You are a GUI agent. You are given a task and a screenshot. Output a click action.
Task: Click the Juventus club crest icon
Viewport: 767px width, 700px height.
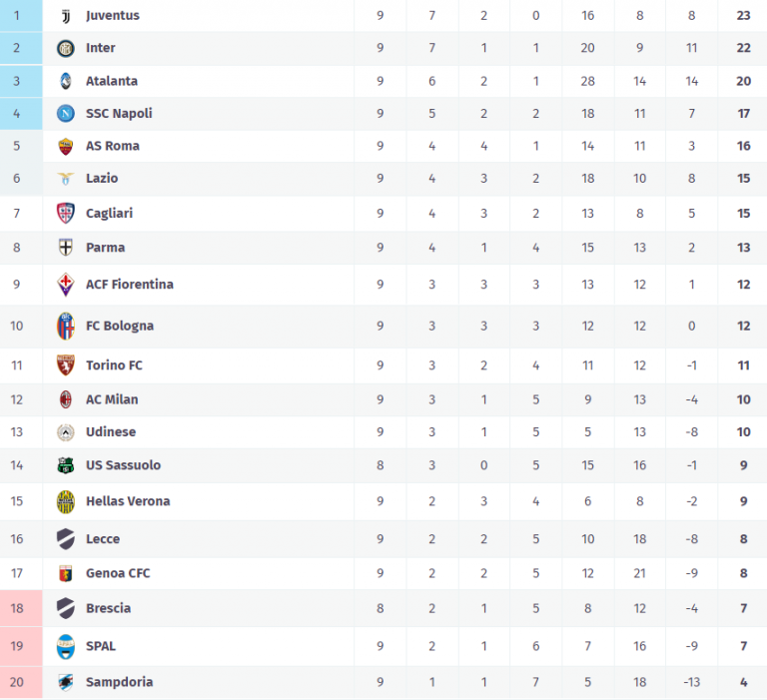pos(66,16)
